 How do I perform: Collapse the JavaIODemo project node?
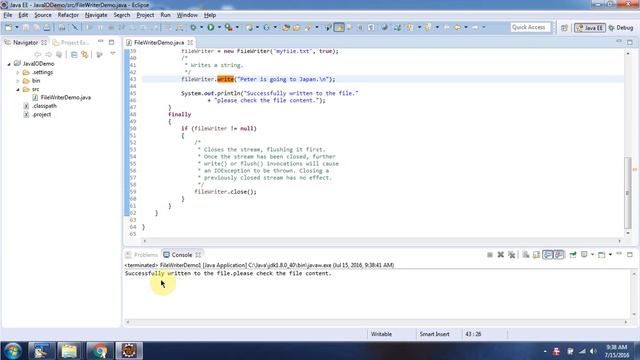pyautogui.click(x=9, y=64)
